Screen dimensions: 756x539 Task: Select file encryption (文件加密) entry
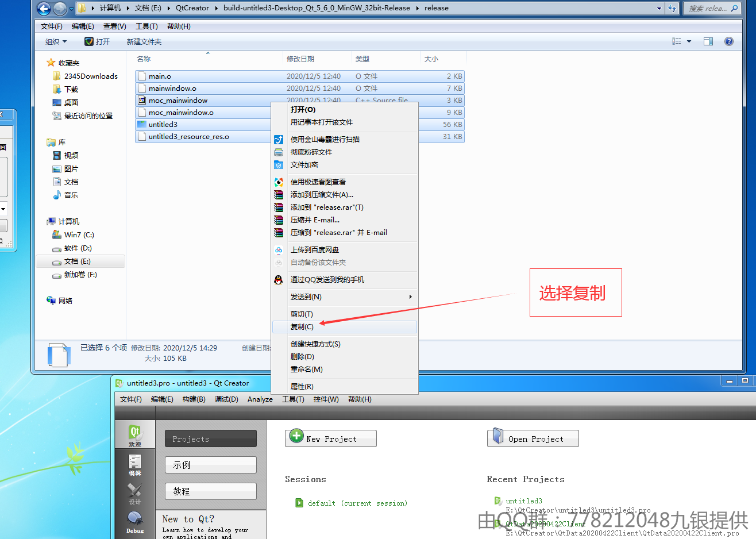pos(345,165)
